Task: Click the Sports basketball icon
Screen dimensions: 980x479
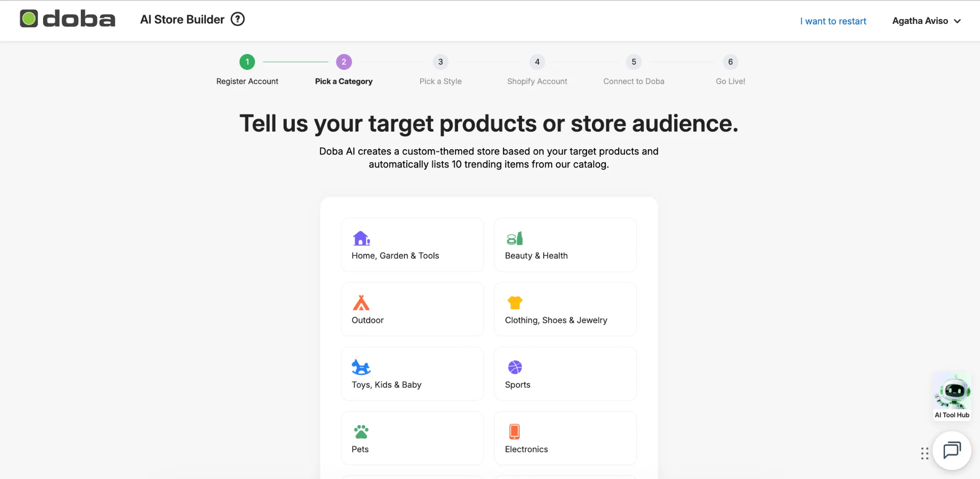Action: pyautogui.click(x=515, y=368)
